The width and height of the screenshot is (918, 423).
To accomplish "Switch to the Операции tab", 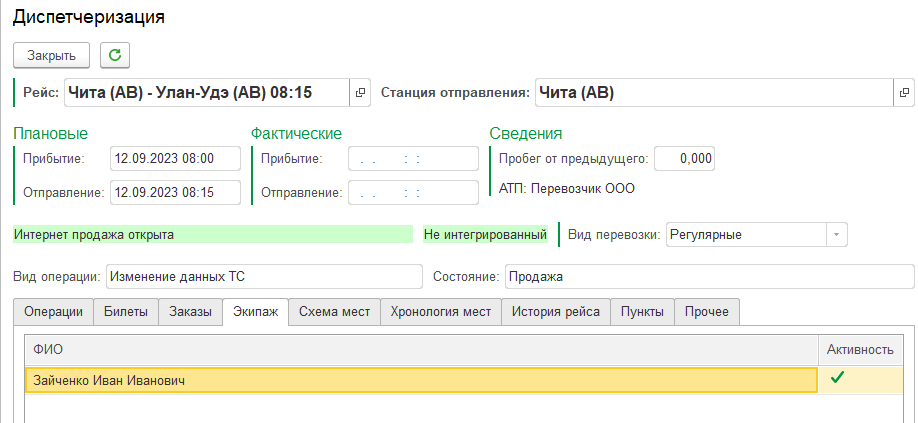I will tap(53, 312).
